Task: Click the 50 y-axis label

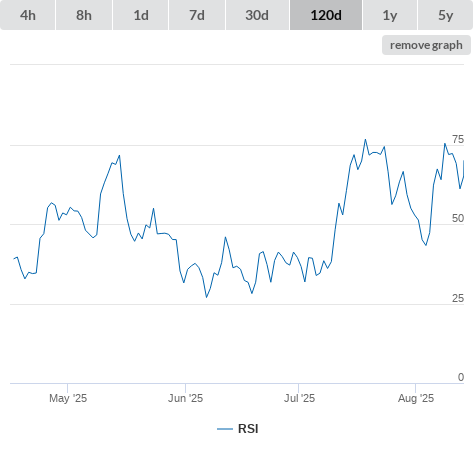Action: coord(458,218)
